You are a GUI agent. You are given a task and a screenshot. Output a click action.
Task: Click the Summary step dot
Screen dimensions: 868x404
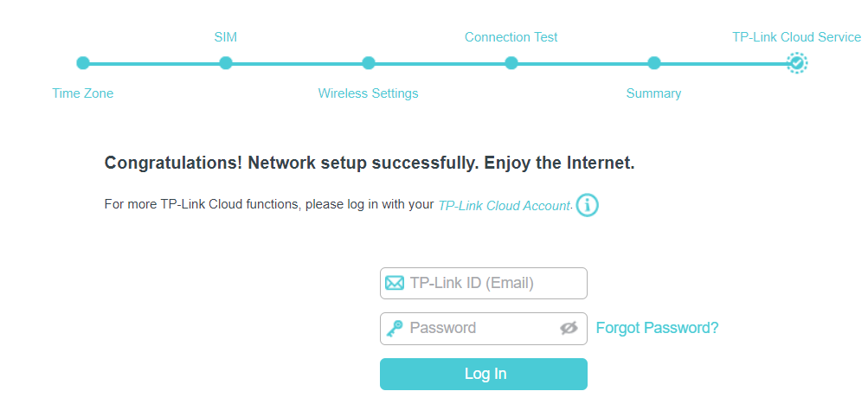654,62
